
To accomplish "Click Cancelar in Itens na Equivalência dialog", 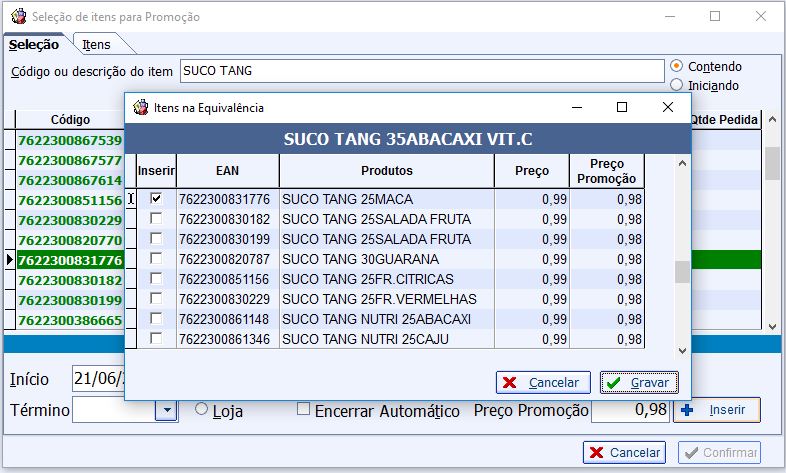I will (543, 383).
